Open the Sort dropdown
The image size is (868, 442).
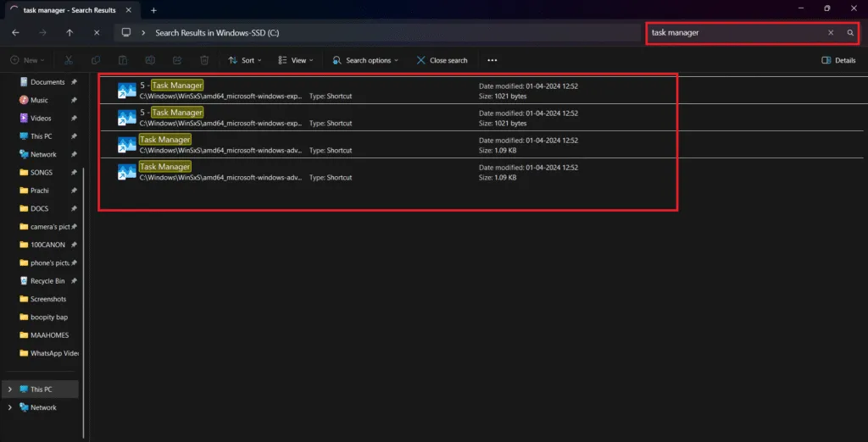point(245,60)
